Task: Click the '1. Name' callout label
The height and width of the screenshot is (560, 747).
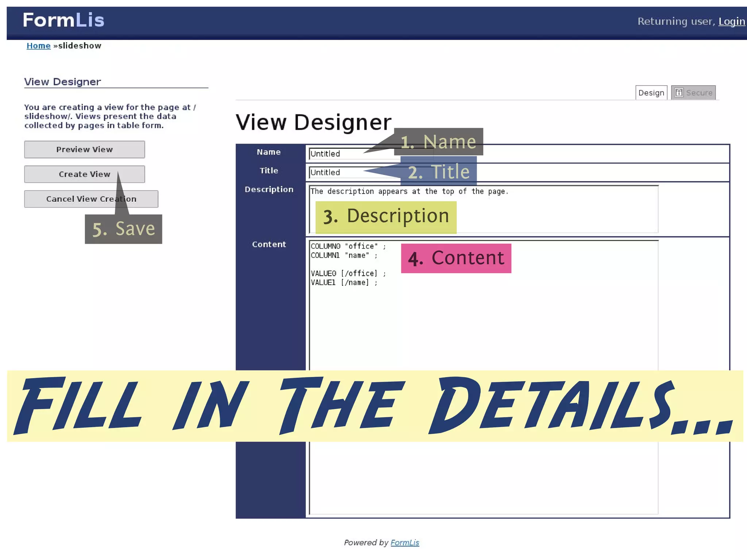Action: point(438,141)
